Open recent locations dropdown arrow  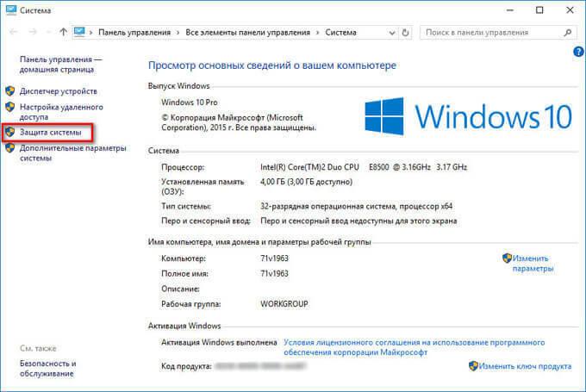tap(48, 33)
